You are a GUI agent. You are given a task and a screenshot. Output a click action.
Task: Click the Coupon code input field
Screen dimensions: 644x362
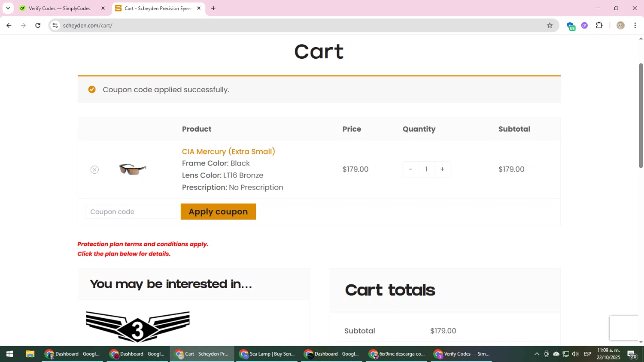pyautogui.click(x=131, y=212)
